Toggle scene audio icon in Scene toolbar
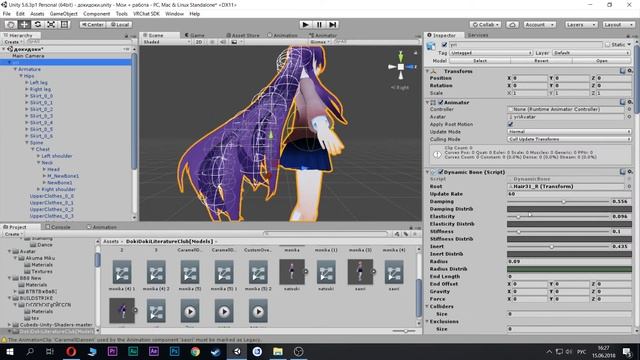640x360 pixels. [x=223, y=42]
